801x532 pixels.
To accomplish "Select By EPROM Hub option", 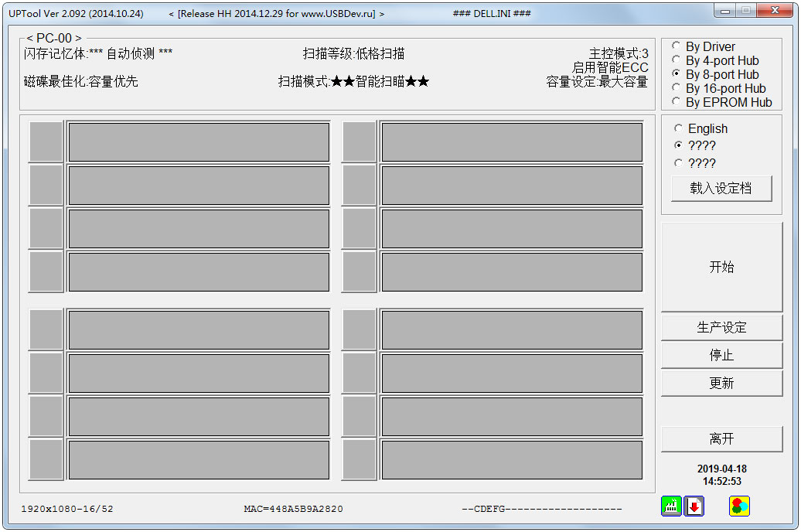I will (722, 102).
